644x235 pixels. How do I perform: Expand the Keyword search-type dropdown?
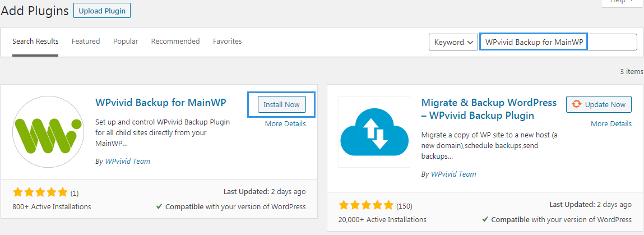(453, 42)
